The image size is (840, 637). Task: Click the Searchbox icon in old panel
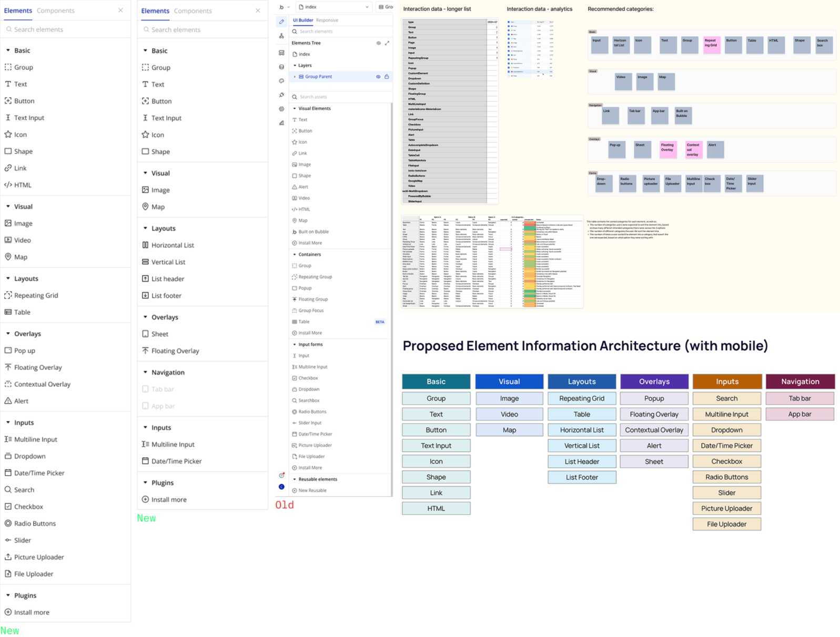coord(295,400)
